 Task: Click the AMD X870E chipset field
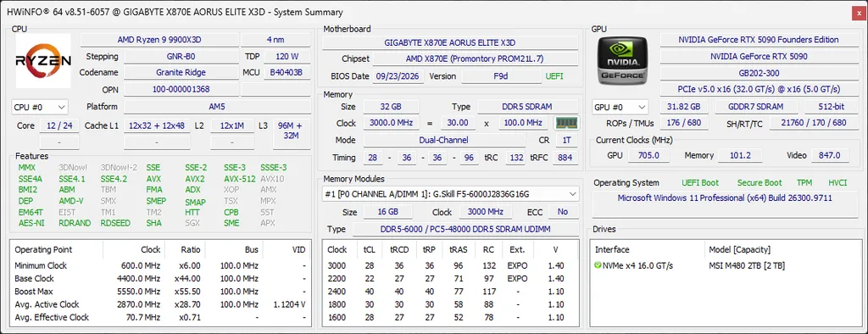(475, 58)
